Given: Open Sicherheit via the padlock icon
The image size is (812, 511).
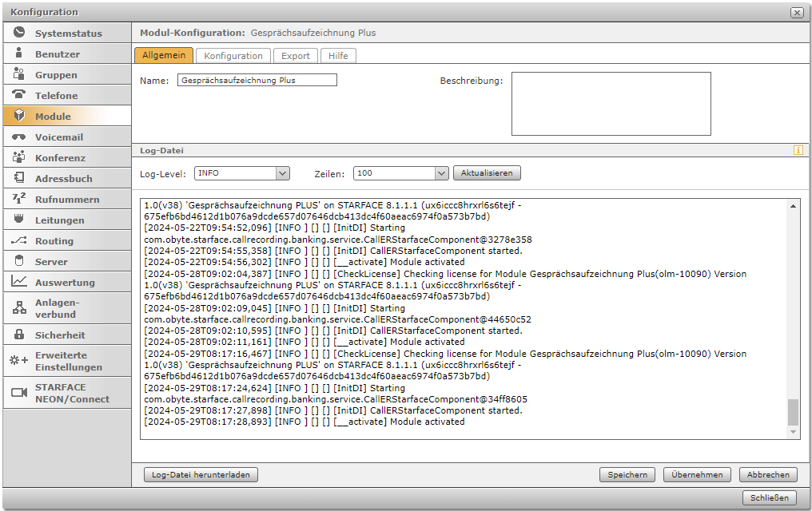Looking at the screenshot, I should [x=19, y=335].
